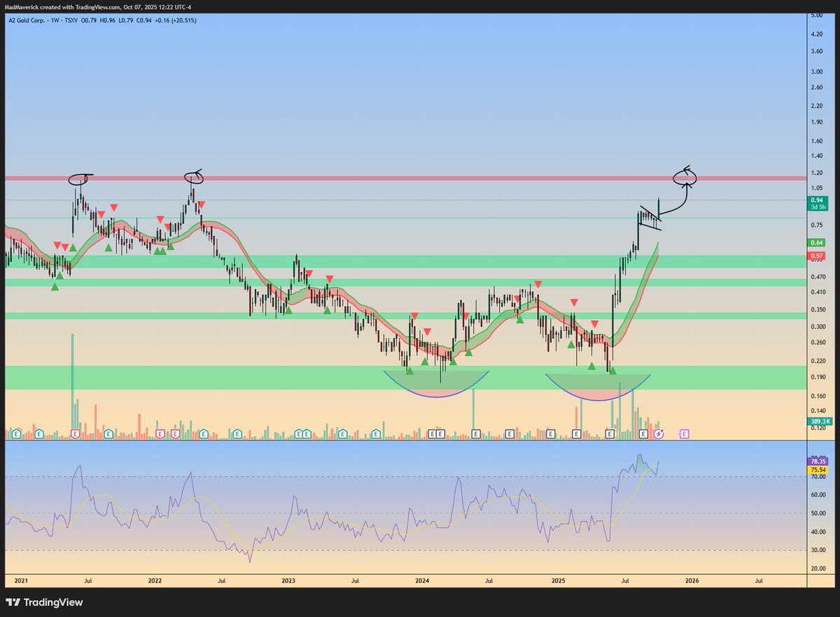Image resolution: width=840 pixels, height=617 pixels.
Task: Click the 0.260 price axis label
Action: (818, 342)
